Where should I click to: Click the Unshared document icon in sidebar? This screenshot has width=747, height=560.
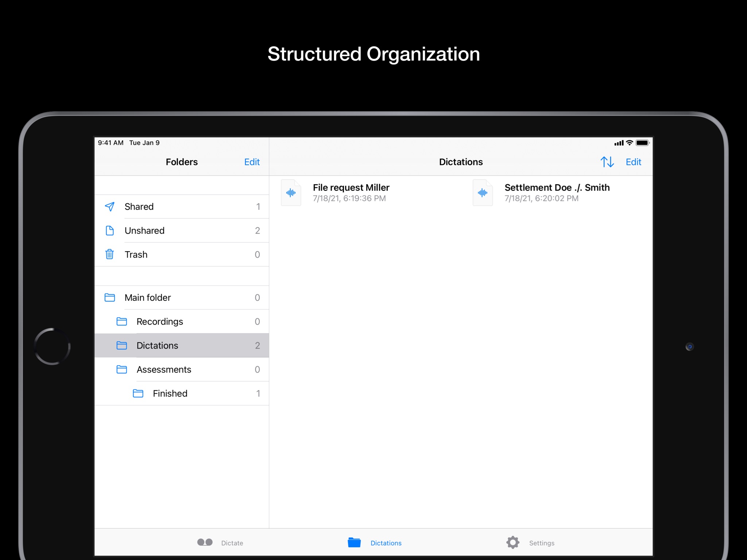coord(110,230)
